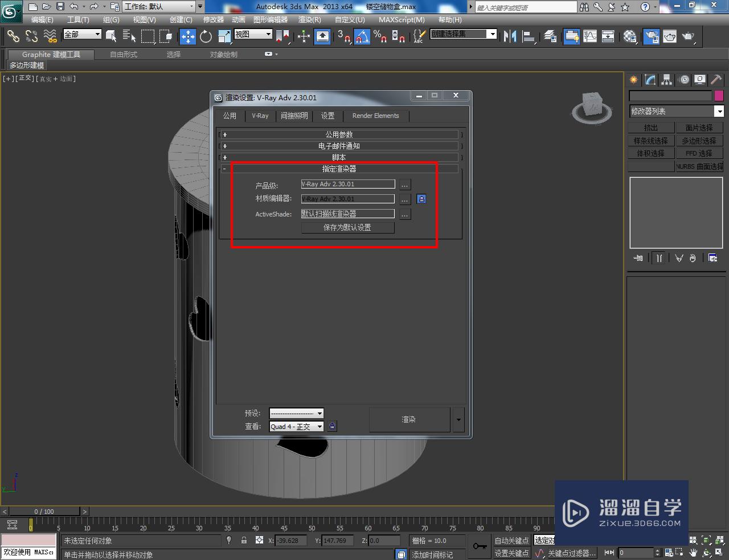Activate the Select and Rotate tool
Viewport: 729px width, 560px height.
pos(206,36)
